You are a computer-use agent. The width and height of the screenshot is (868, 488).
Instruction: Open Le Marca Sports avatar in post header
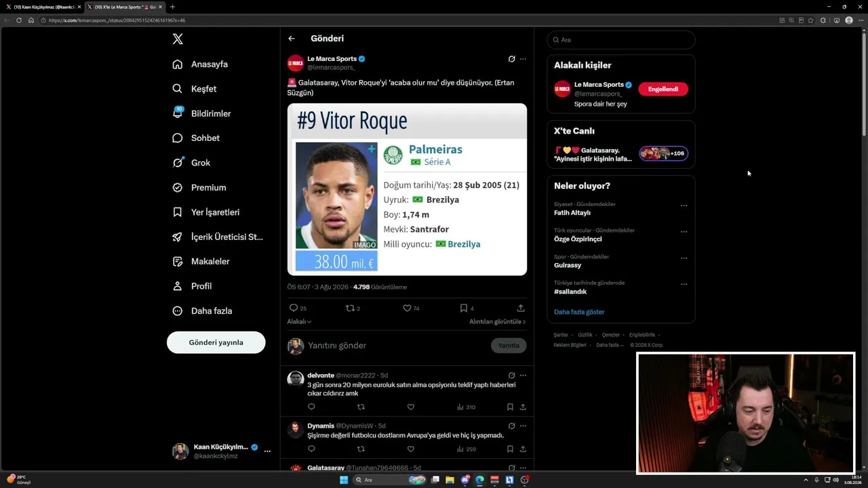click(x=296, y=63)
